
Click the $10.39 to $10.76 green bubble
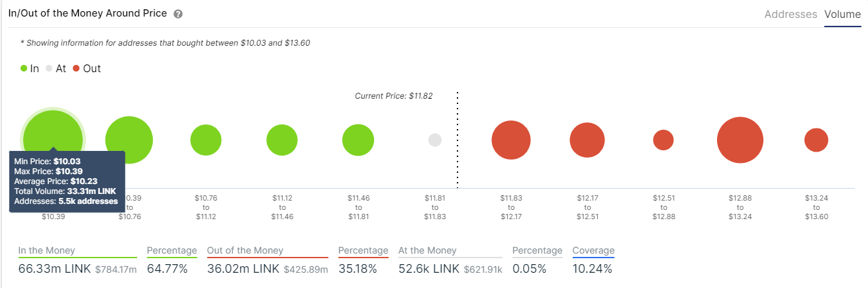point(129,140)
